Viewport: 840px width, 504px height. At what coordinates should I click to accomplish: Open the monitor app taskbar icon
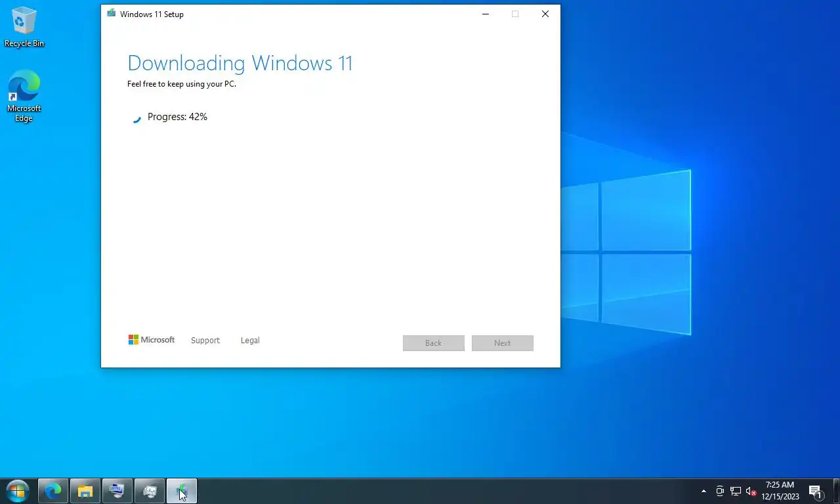point(150,491)
